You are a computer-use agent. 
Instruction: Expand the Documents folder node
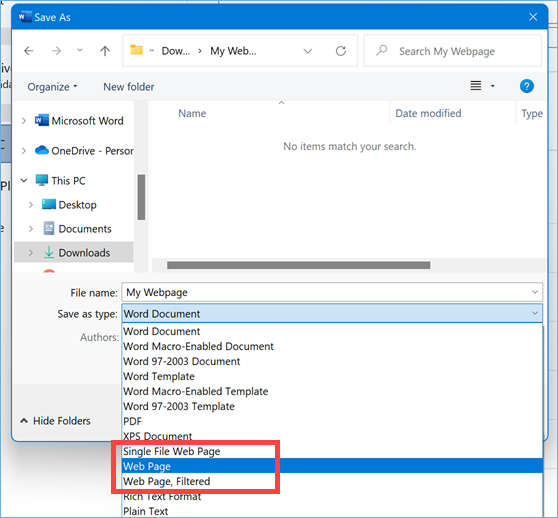point(31,229)
